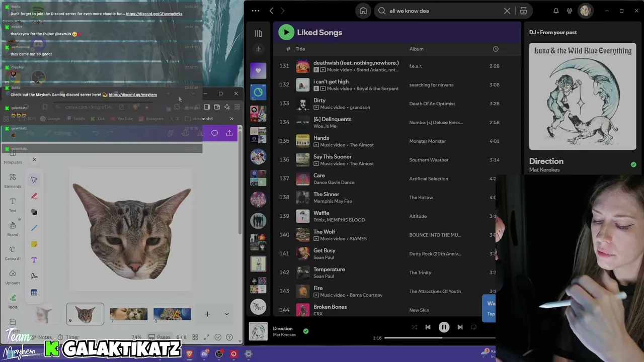
Task: Toggle repeat in Spotify player
Action: [473, 327]
